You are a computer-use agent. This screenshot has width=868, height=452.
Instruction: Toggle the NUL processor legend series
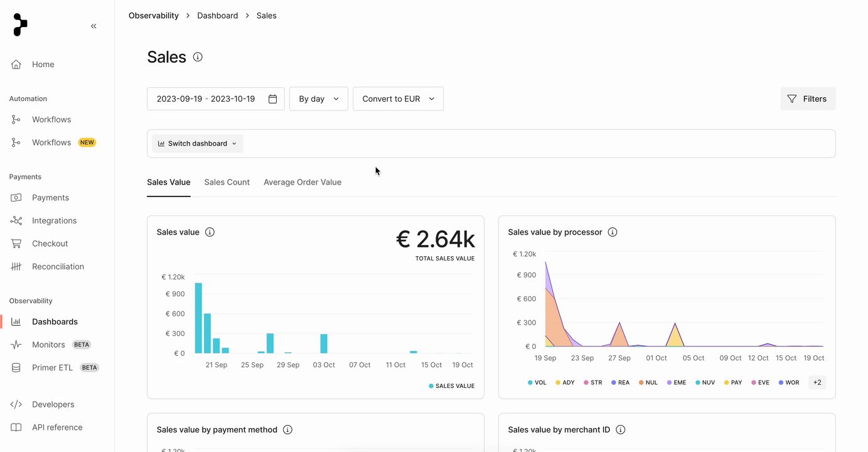pos(648,382)
